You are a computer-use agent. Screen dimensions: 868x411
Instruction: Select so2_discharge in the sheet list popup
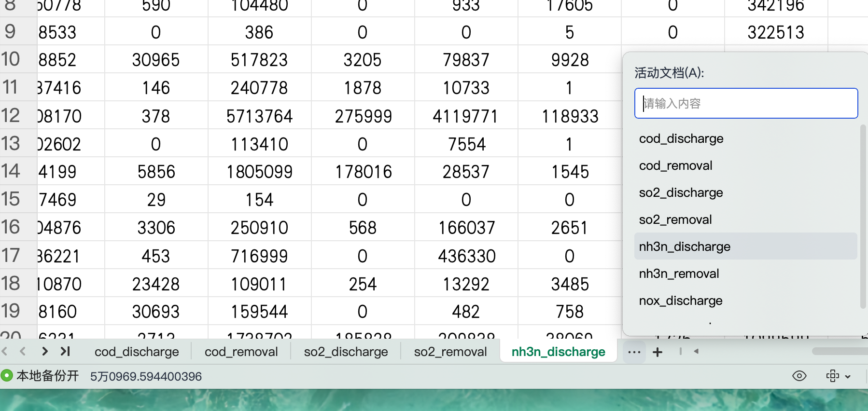pyautogui.click(x=681, y=192)
